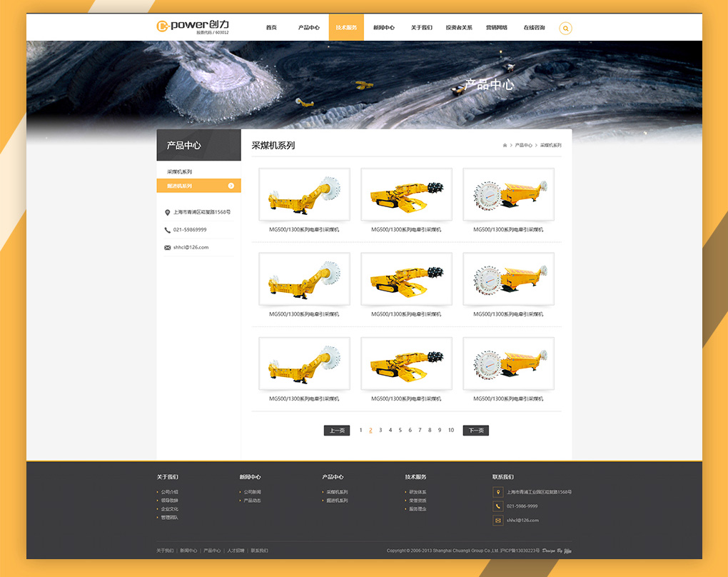The image size is (728, 577).
Task: Open 投资者关系 in the navigation bar
Action: coord(459,28)
